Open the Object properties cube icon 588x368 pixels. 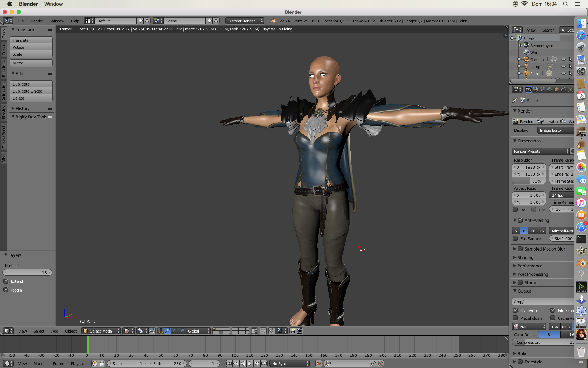[x=556, y=90]
